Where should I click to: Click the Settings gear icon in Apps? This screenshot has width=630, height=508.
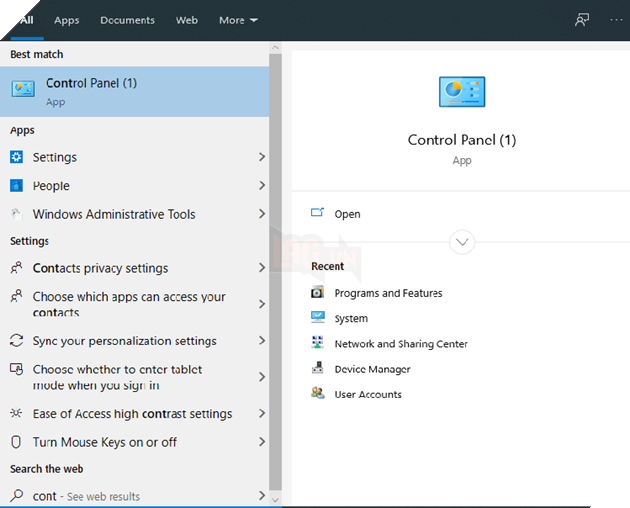coord(16,157)
